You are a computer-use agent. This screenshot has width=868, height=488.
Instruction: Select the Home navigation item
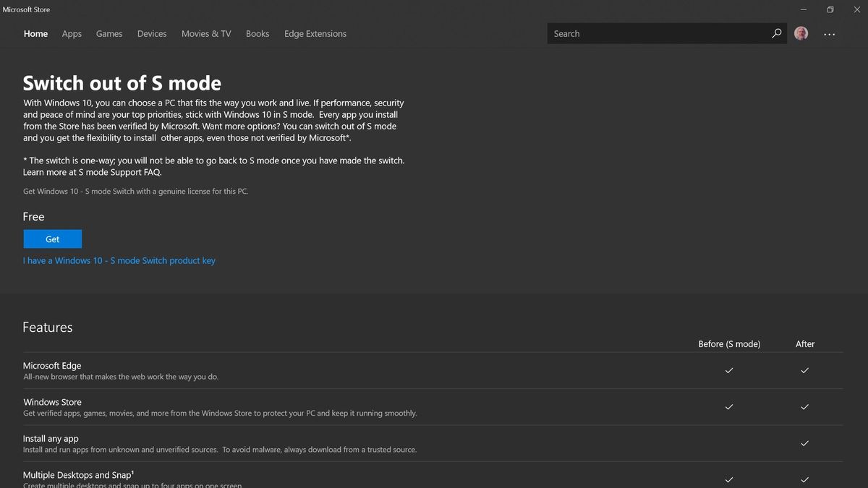35,33
